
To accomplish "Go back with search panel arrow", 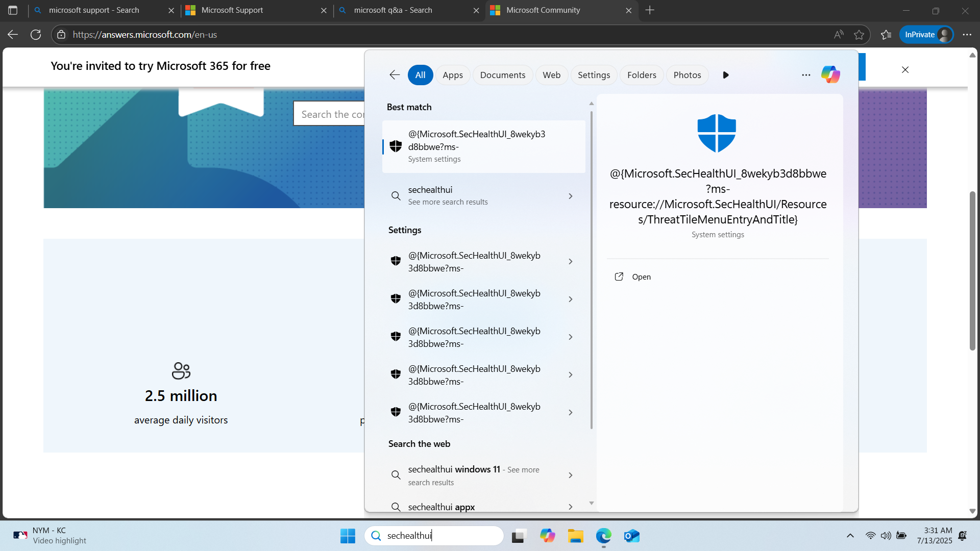I will click(394, 75).
